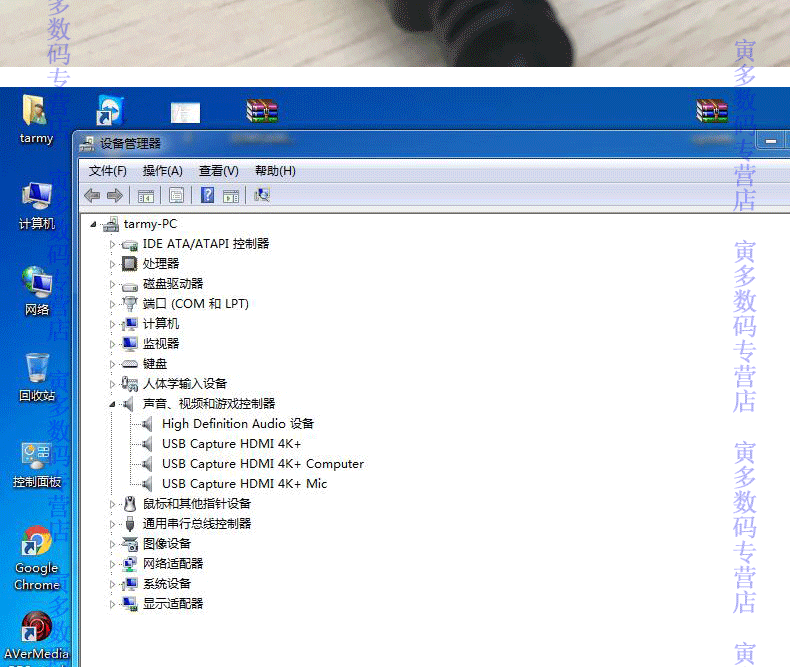The image size is (790, 667).
Task: Collapse the 声音、视频和游戏控制器 category
Action: 112,405
